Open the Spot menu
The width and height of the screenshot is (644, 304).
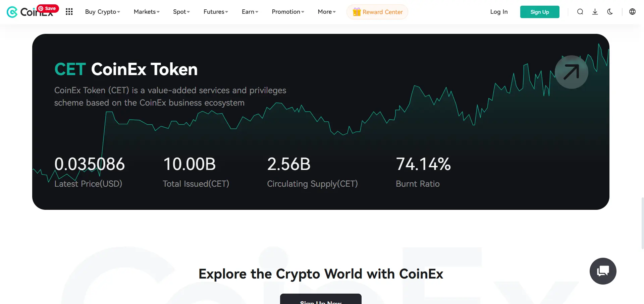(x=181, y=12)
